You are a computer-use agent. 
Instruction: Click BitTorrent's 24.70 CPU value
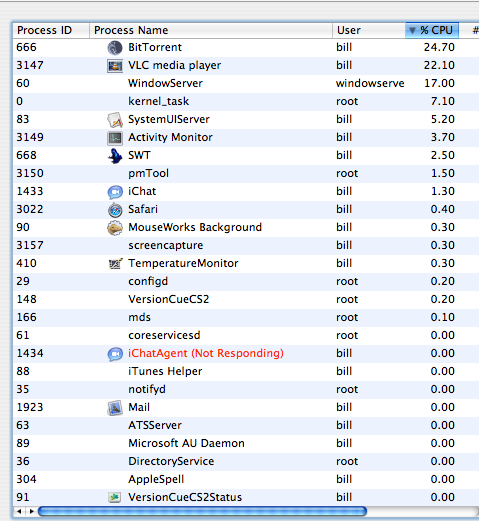439,47
